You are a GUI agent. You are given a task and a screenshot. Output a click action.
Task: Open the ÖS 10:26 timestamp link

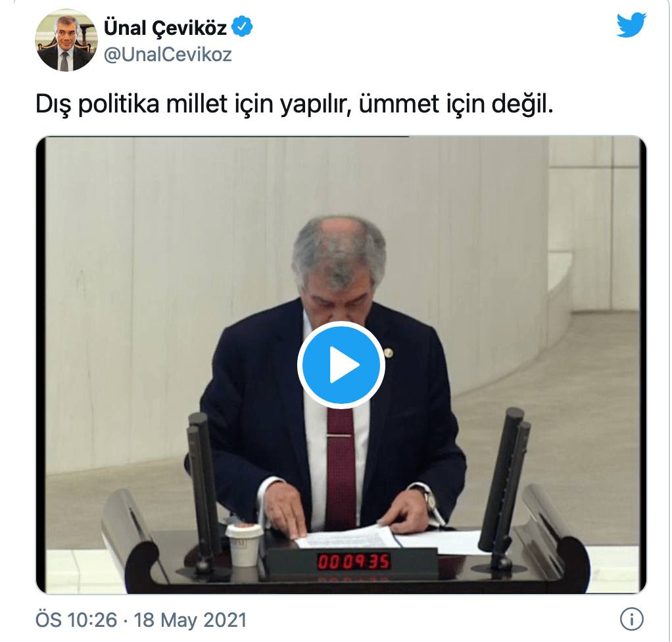[76, 620]
